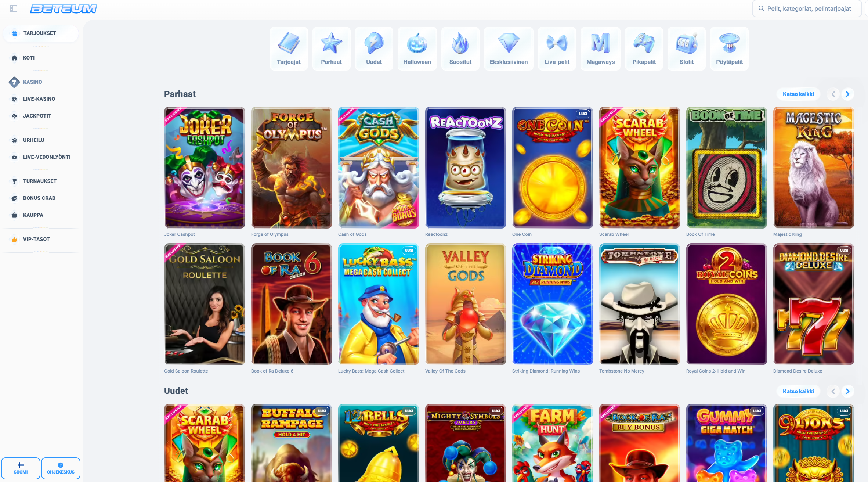Open the Ohjekeskus help center

click(61, 468)
